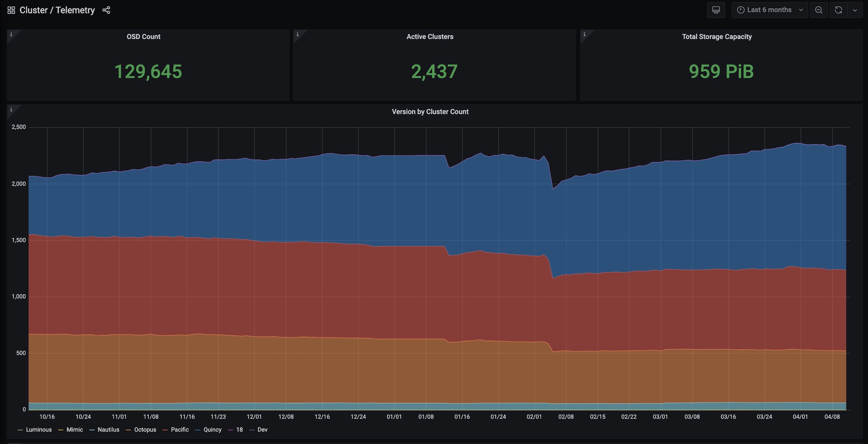Screen dimensions: 868x444
Task: Click the 12/24 x-axis date label
Action: [358, 417]
